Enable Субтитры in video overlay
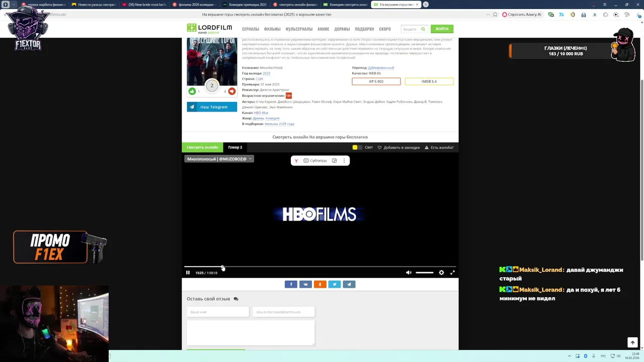Viewport: 644px width, 362px height. (x=315, y=160)
